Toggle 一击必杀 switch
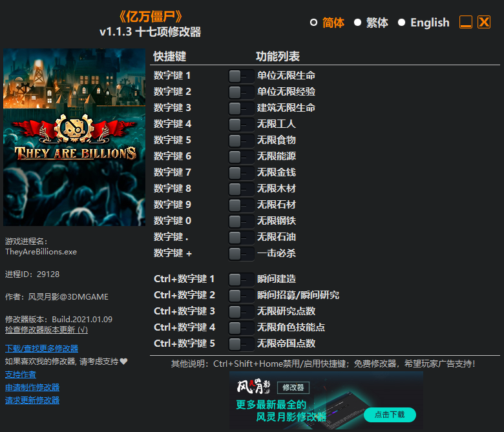The height and width of the screenshot is (432, 504). click(241, 253)
